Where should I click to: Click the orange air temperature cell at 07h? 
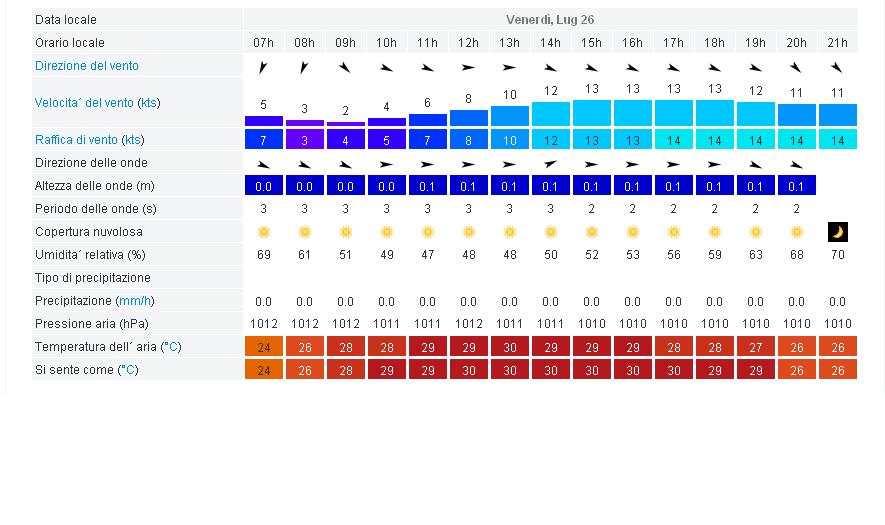[x=264, y=347]
